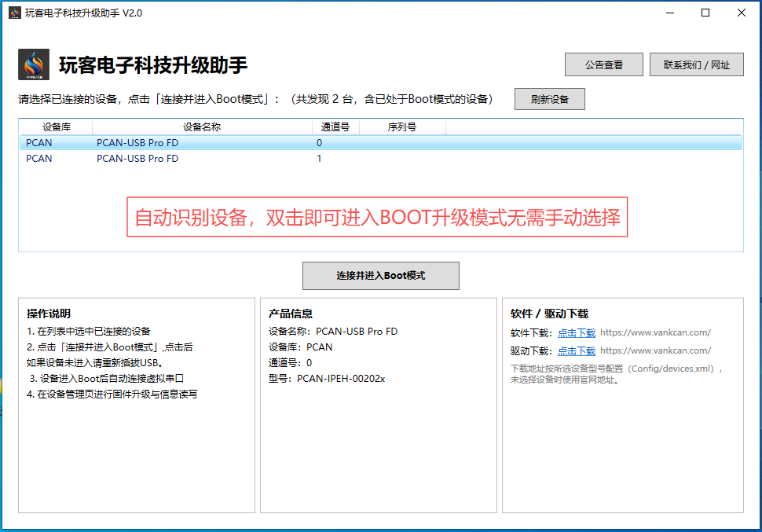Click the 驱动下载 点击下载 link
762x532 pixels.
pyautogui.click(x=577, y=351)
